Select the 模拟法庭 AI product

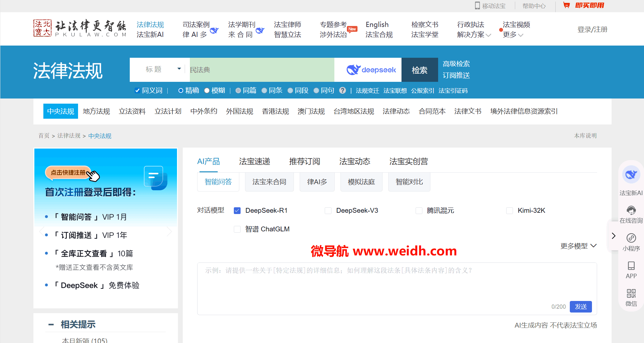pyautogui.click(x=361, y=182)
